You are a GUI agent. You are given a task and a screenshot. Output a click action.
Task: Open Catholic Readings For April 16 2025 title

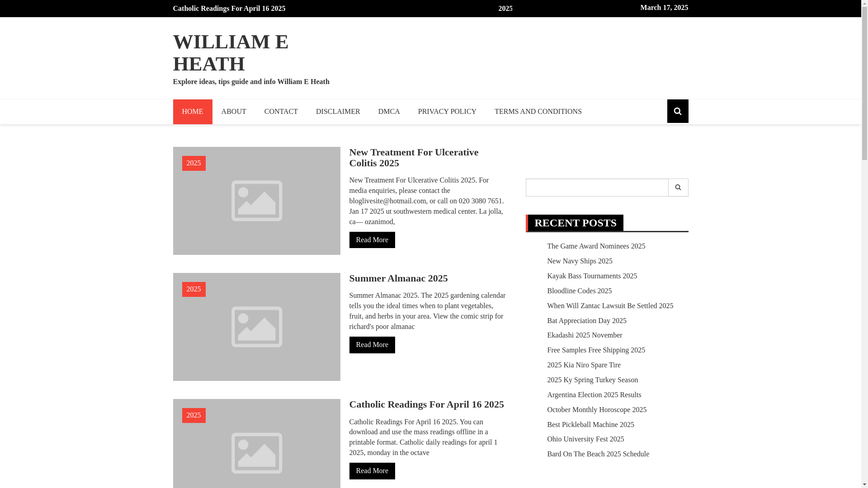[426, 404]
